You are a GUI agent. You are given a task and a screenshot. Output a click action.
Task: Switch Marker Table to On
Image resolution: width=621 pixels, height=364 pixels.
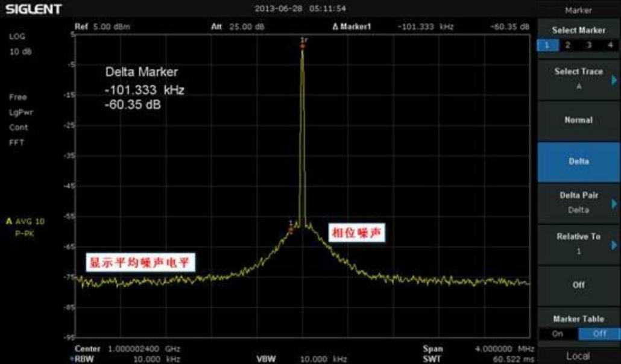click(x=558, y=333)
